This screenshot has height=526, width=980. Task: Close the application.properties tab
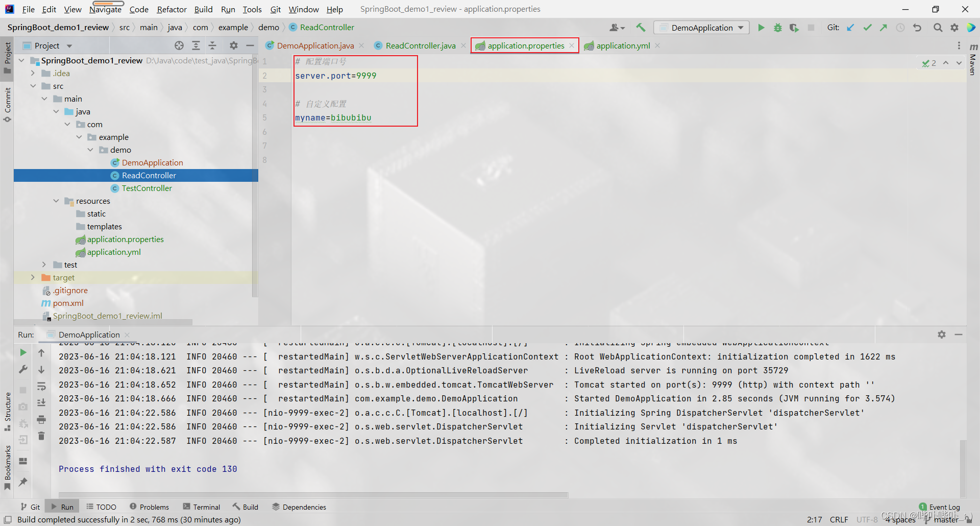click(x=572, y=45)
